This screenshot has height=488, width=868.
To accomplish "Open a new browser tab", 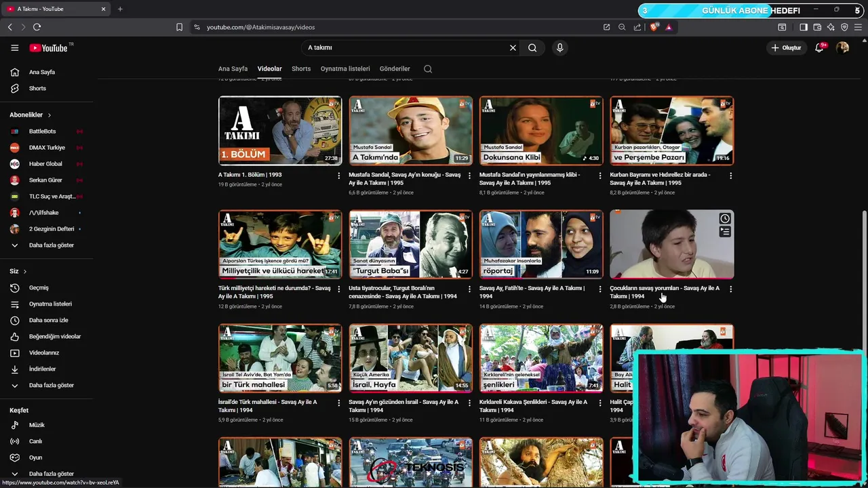I will [x=120, y=9].
